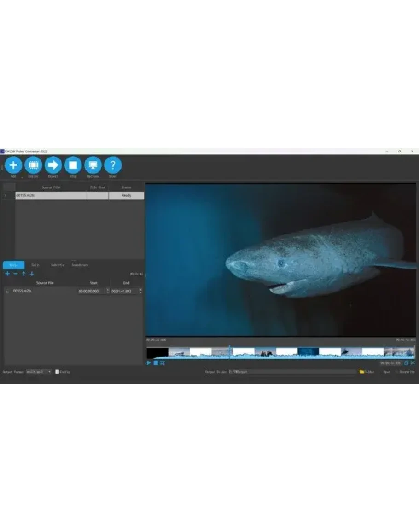Open Options monitor icon
Screen dimensions: 419x532
click(x=93, y=165)
